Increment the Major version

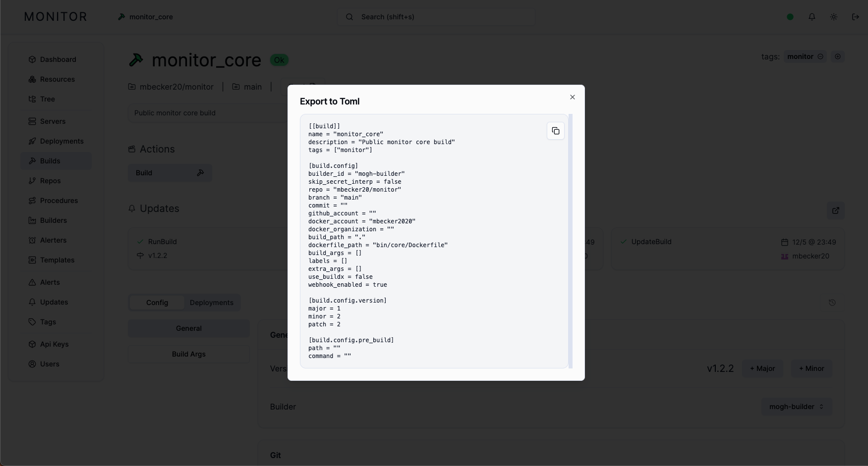click(x=762, y=368)
